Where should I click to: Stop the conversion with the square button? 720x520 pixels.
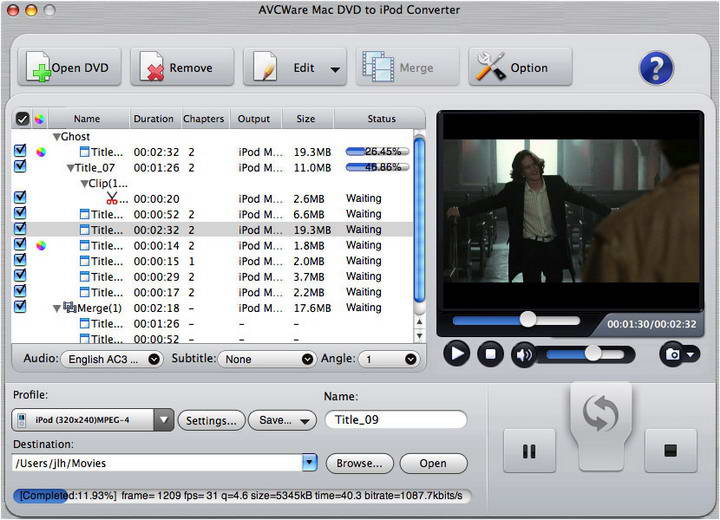pos(670,451)
